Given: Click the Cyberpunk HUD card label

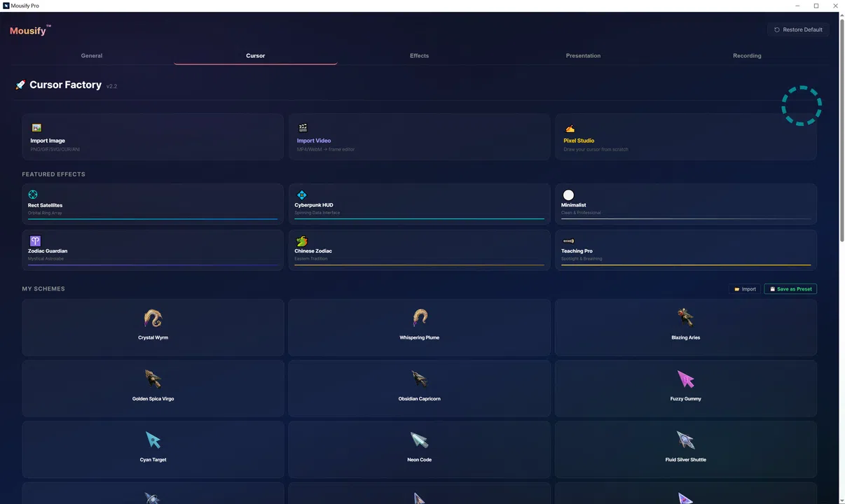Looking at the screenshot, I should tap(314, 205).
